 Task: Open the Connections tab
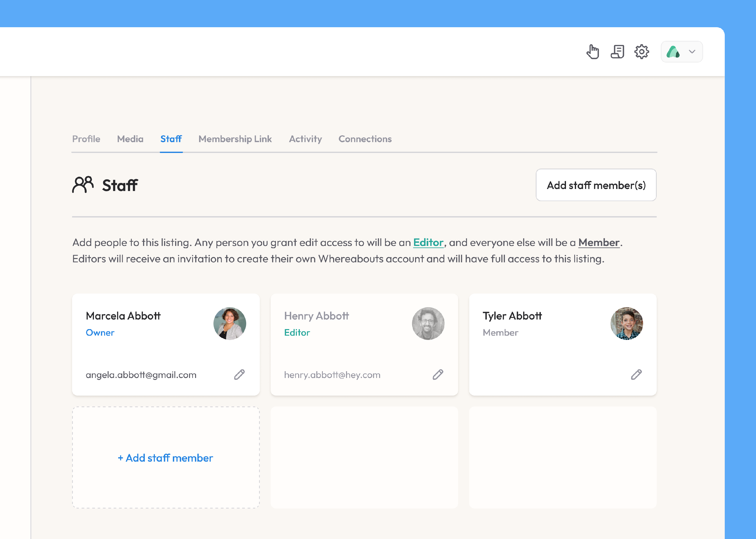365,139
